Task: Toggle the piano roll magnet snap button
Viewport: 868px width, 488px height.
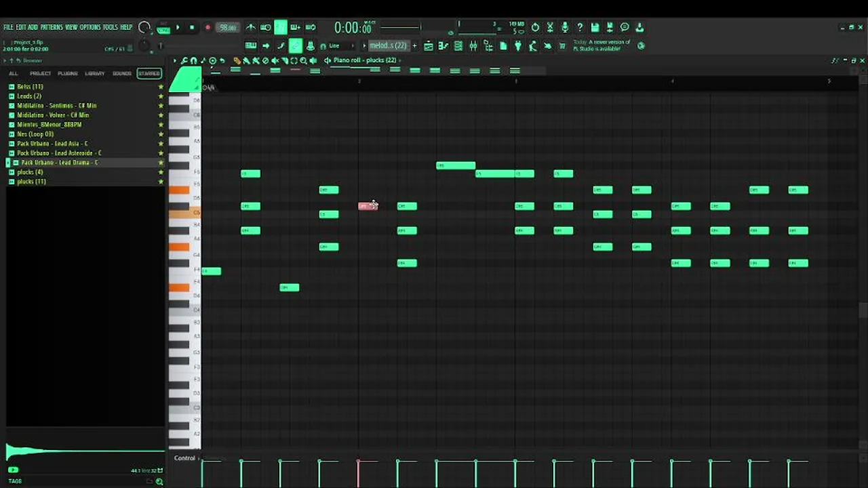Action: click(x=193, y=60)
